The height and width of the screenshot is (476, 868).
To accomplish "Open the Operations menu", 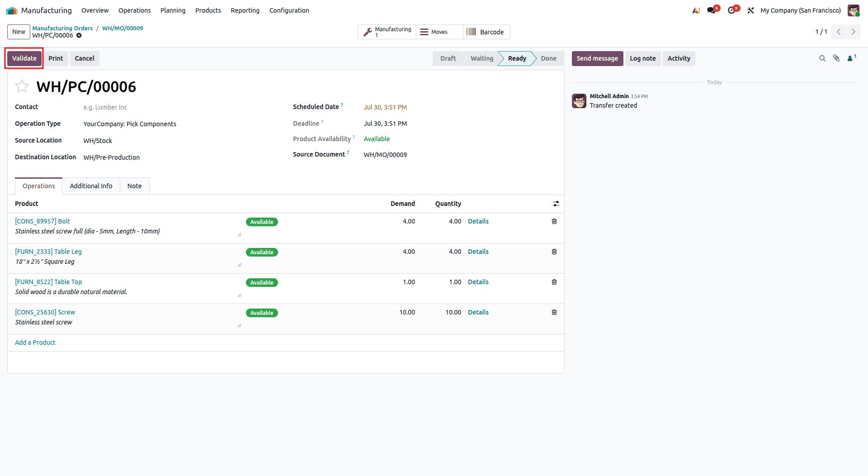I will [x=134, y=10].
